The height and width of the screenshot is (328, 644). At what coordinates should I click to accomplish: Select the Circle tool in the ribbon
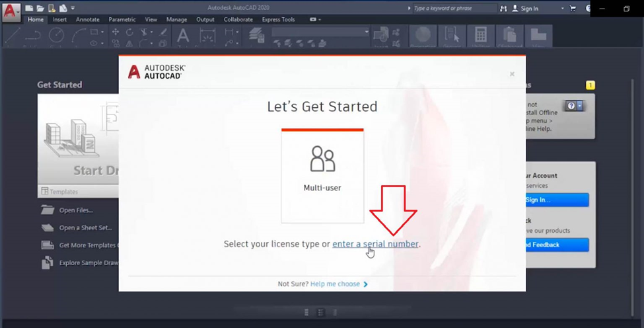pyautogui.click(x=57, y=36)
